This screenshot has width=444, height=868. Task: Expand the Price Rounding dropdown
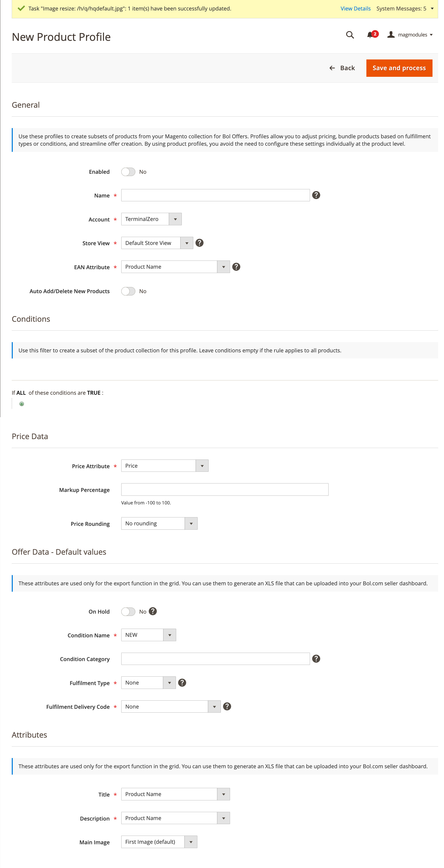[x=159, y=523]
